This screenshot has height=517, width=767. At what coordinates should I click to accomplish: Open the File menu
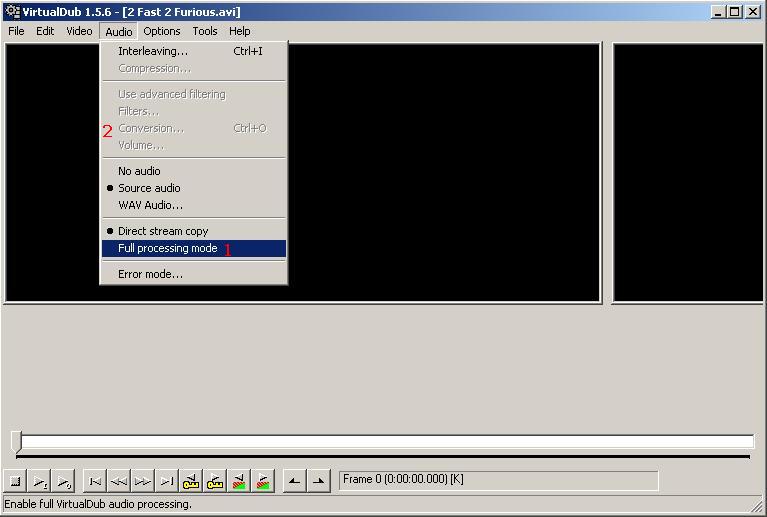[16, 31]
